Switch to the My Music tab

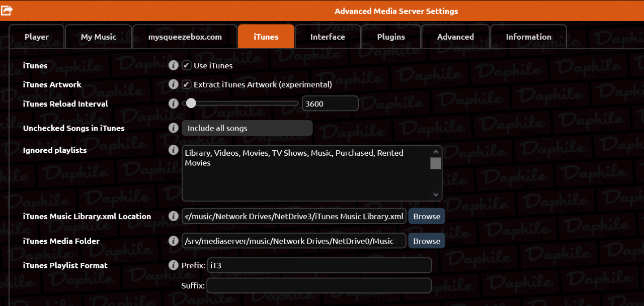pyautogui.click(x=99, y=37)
